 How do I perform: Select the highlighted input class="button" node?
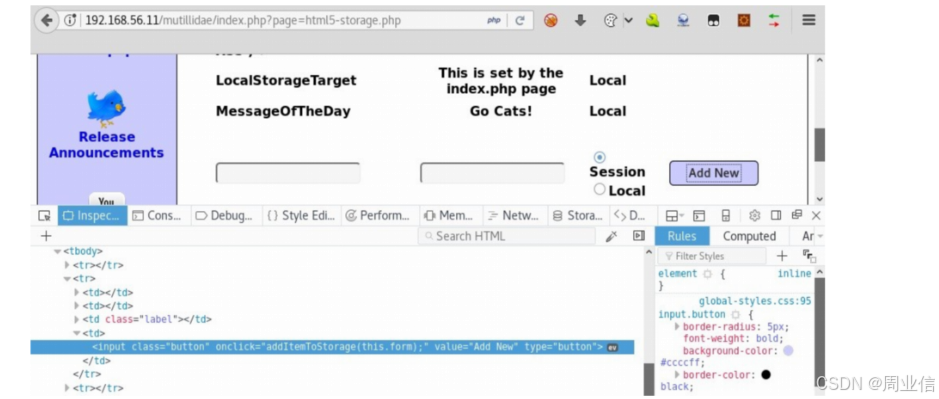pos(332,347)
